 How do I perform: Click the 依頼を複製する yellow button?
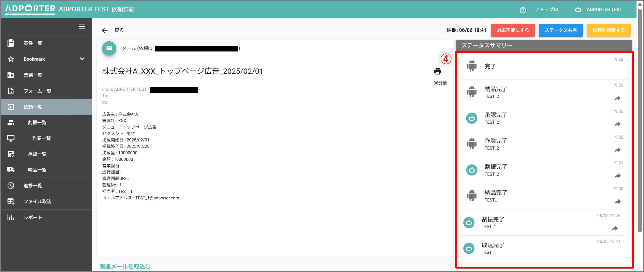point(609,30)
